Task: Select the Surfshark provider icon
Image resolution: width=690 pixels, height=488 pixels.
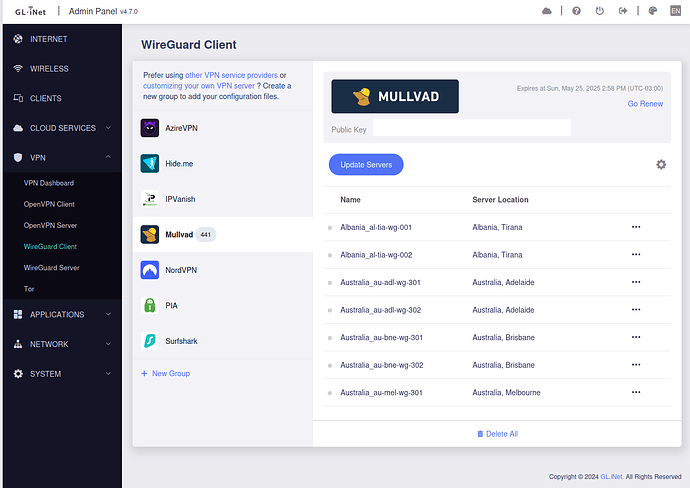Action: coord(149,341)
